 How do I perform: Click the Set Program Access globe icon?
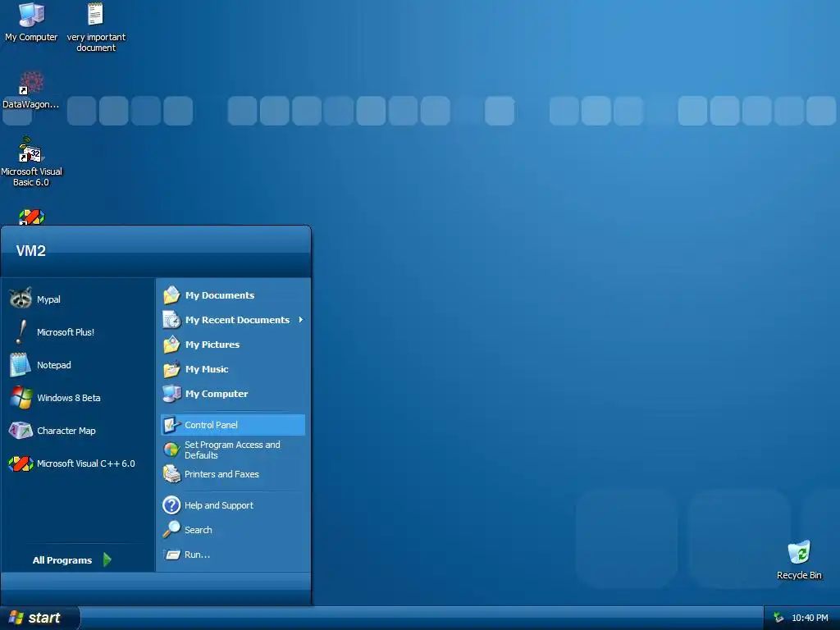pos(171,450)
